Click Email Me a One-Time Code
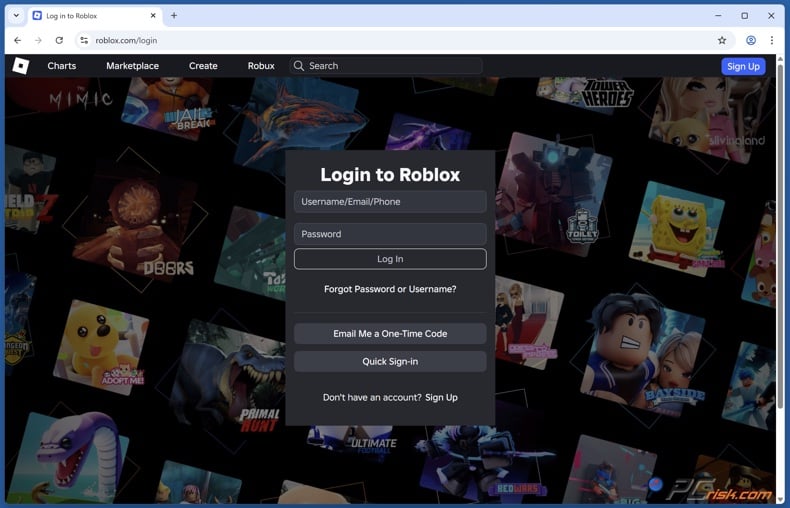 tap(390, 334)
